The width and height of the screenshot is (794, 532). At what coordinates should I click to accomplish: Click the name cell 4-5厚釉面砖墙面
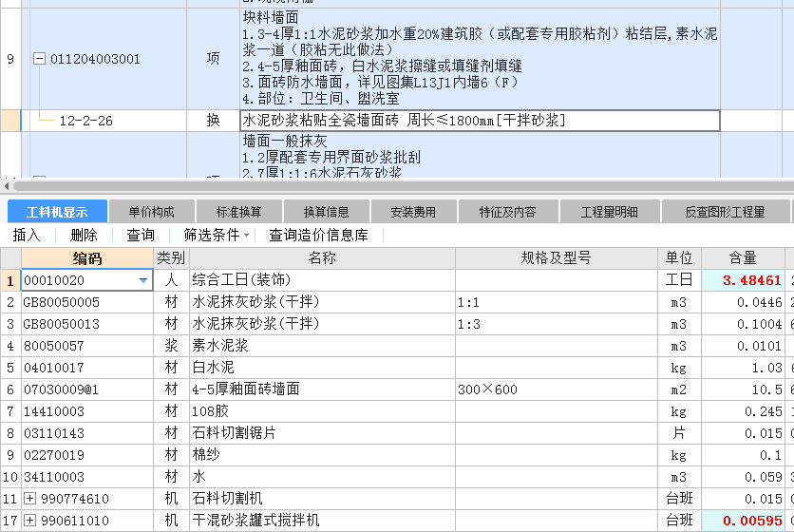(x=322, y=389)
